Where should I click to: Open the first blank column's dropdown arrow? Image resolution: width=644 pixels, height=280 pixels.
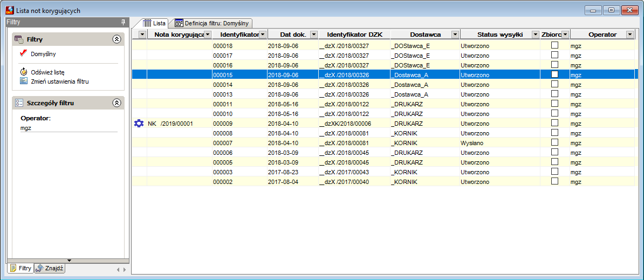pyautogui.click(x=142, y=35)
